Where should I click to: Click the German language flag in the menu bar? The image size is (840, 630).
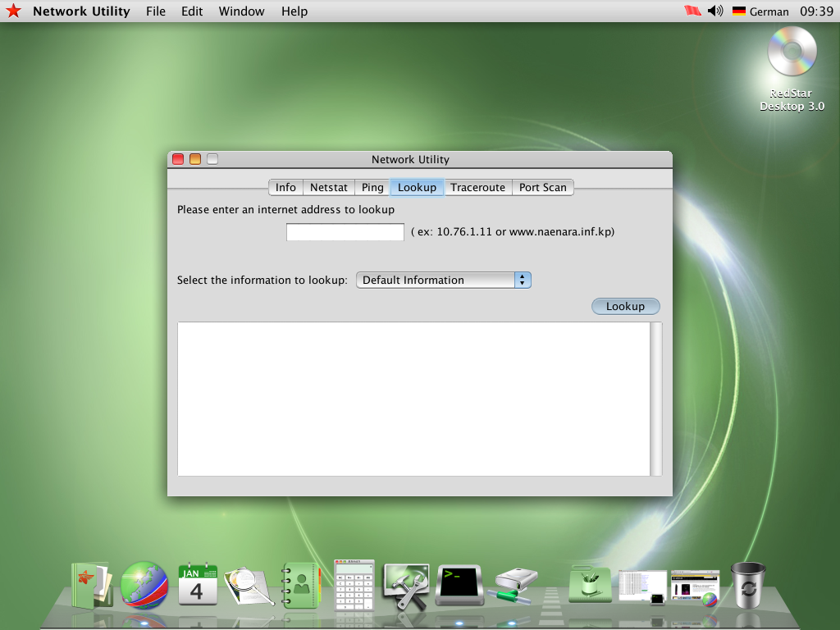[737, 11]
